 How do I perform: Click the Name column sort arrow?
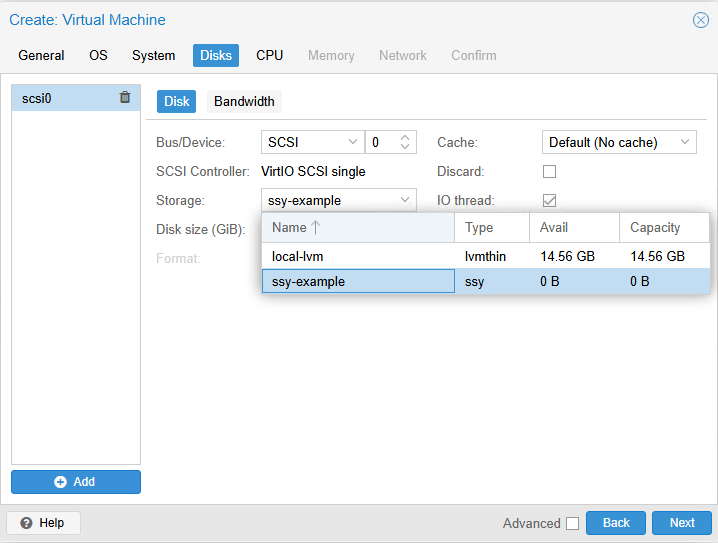tap(316, 228)
